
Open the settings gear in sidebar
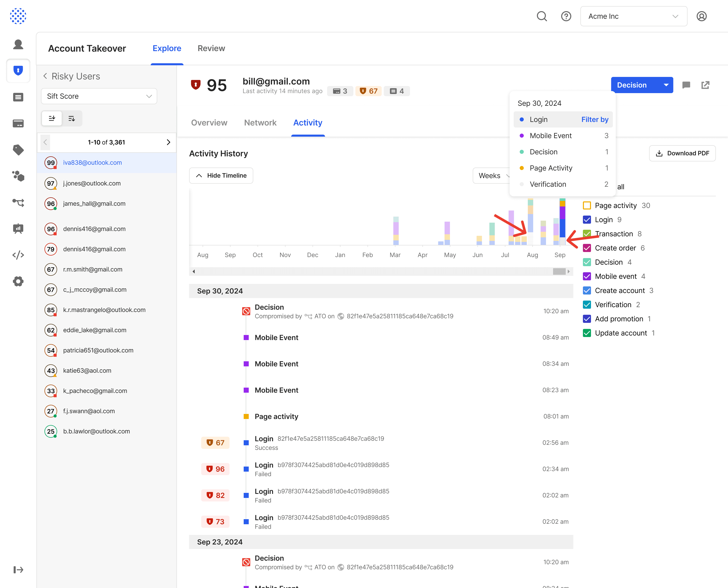coord(18,281)
